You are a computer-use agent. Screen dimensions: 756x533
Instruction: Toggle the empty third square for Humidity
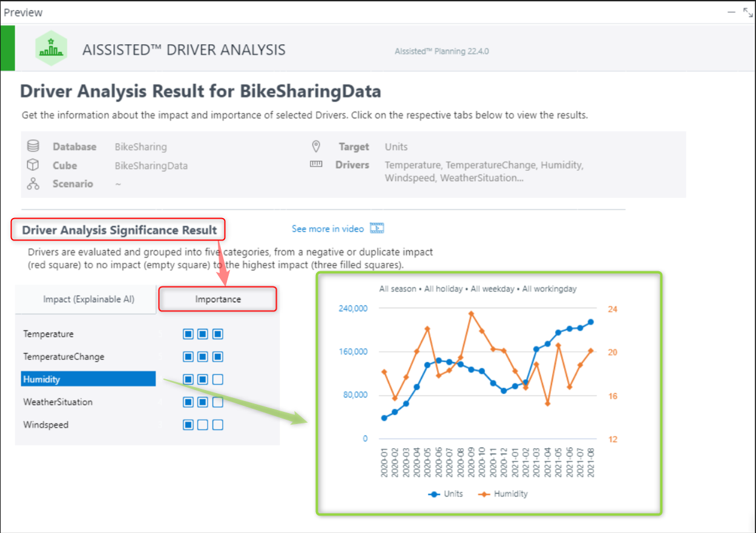[x=217, y=379]
